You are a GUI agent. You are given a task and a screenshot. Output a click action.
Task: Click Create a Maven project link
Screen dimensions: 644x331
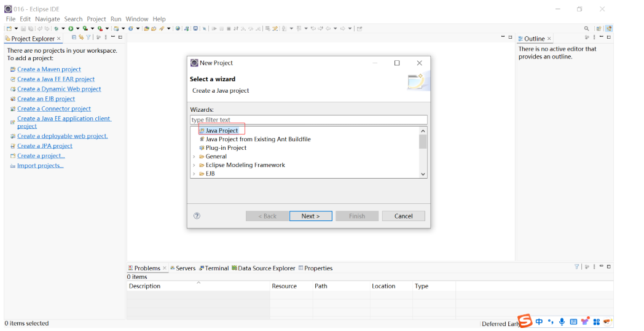(49, 69)
